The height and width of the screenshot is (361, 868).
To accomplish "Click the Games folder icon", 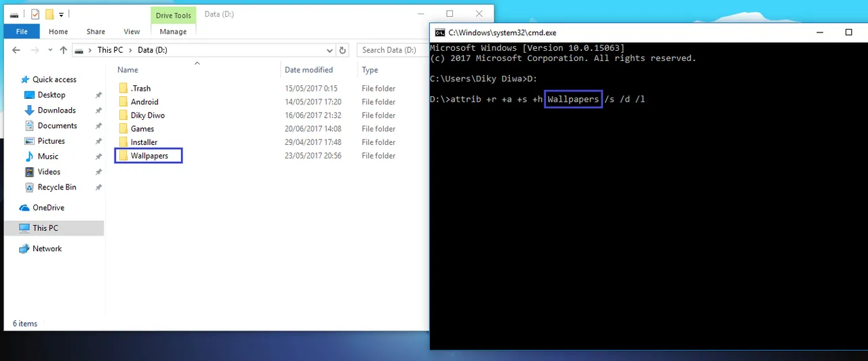I will coord(123,129).
